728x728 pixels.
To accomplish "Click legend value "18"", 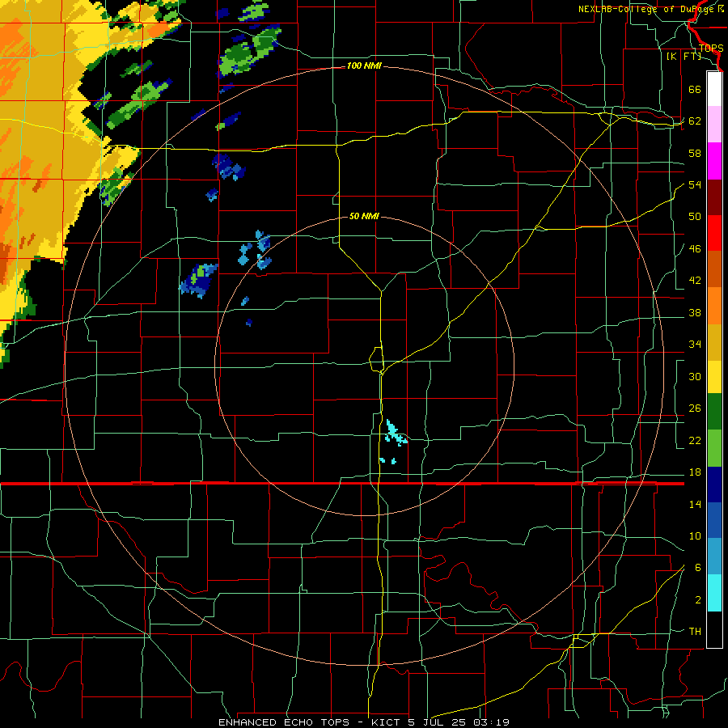I will point(695,472).
